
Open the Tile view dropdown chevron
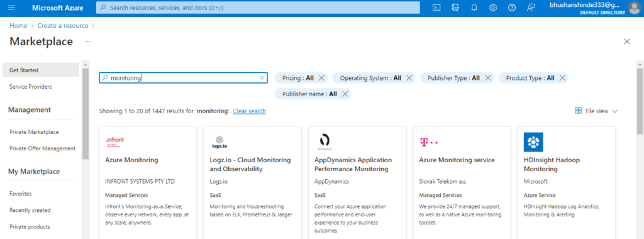[x=614, y=111]
